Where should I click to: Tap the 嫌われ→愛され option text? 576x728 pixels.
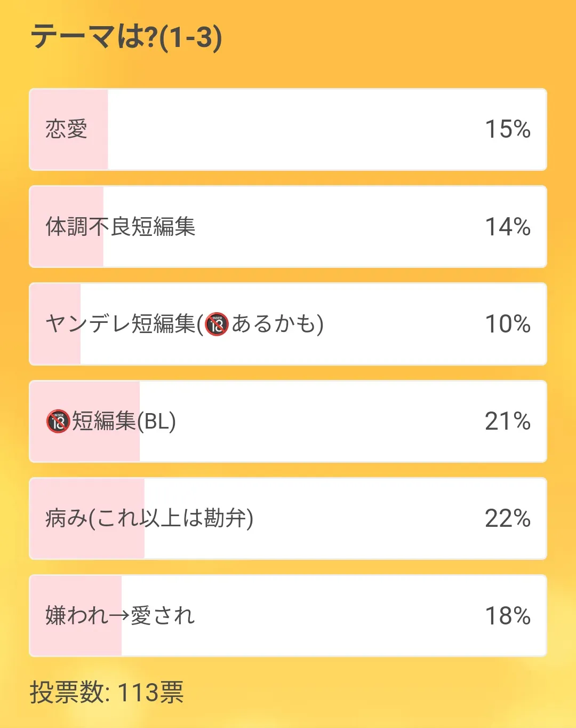(120, 615)
